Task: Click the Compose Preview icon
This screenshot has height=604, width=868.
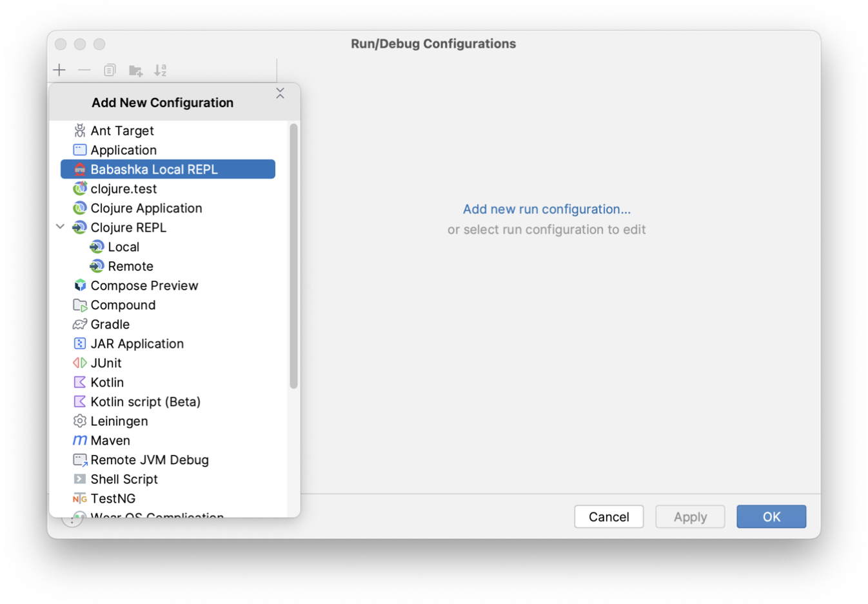Action: pos(79,285)
